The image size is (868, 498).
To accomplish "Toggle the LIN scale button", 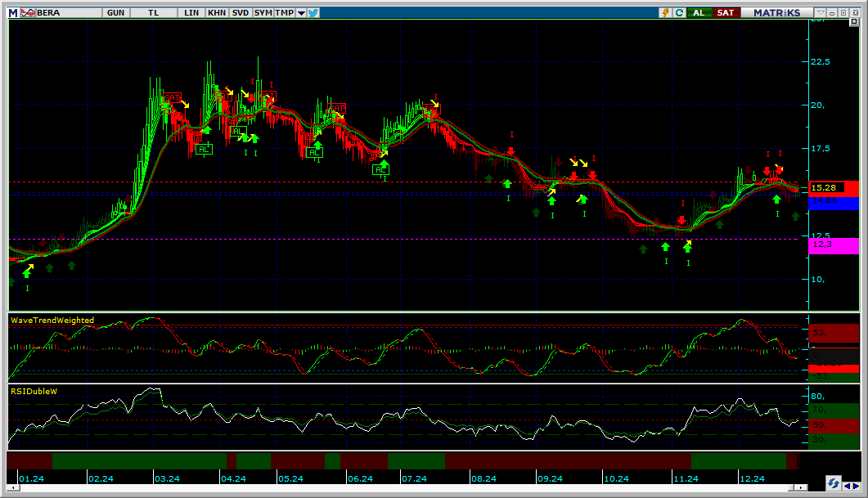I will tap(191, 13).
